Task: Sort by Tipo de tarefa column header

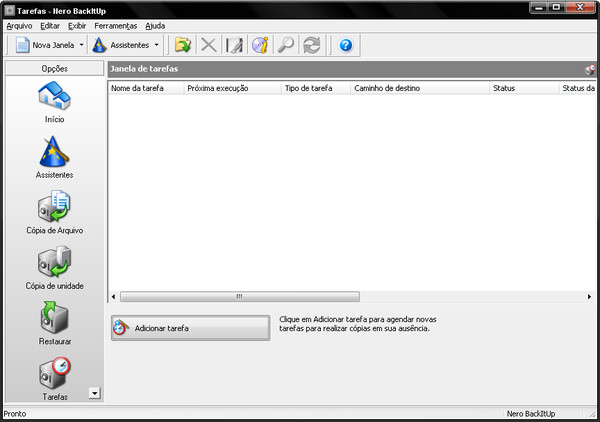Action: [316, 88]
